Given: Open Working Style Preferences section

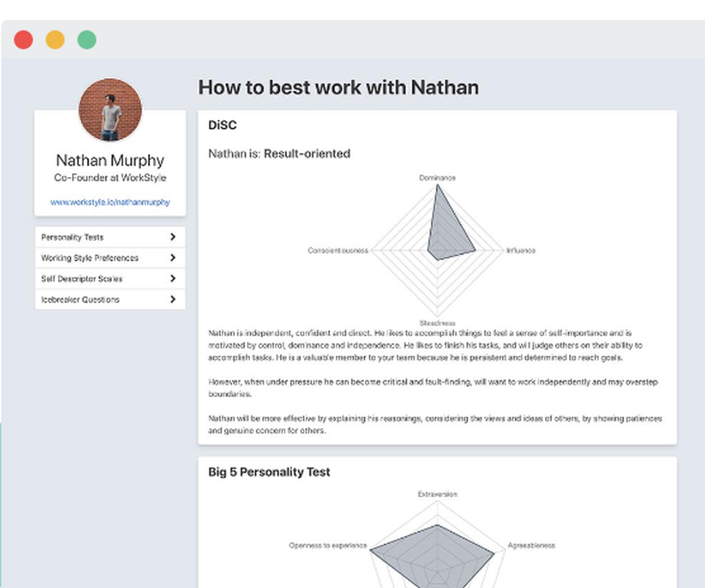Looking at the screenshot, I should point(110,257).
